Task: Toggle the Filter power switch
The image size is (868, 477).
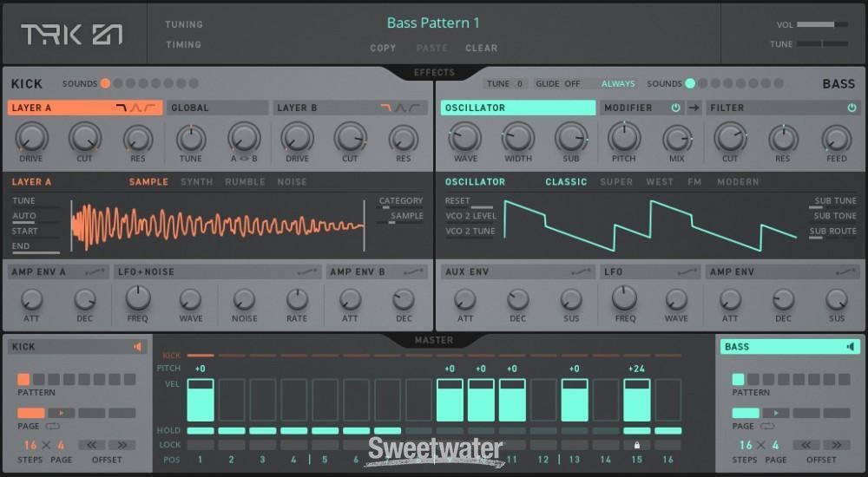Action: coord(852,108)
